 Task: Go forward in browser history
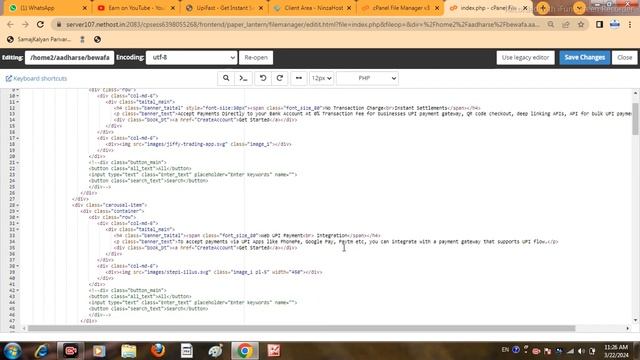coord(25,24)
